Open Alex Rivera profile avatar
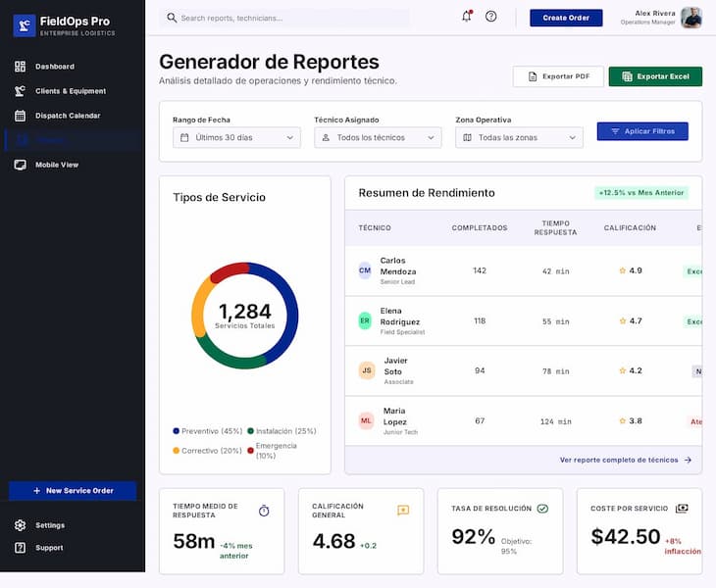This screenshot has width=716, height=588. click(x=690, y=18)
